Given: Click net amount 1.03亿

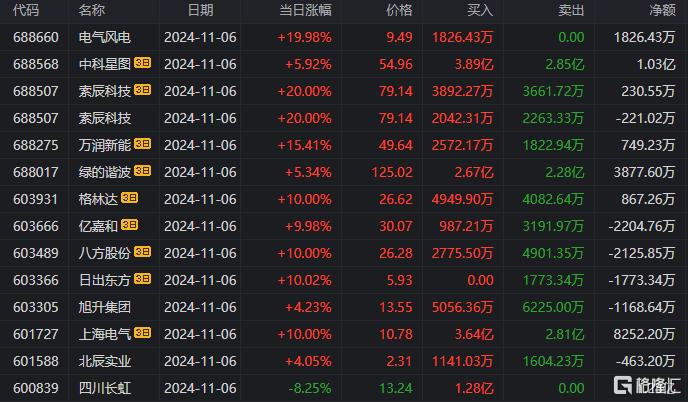Looking at the screenshot, I should (656, 65).
